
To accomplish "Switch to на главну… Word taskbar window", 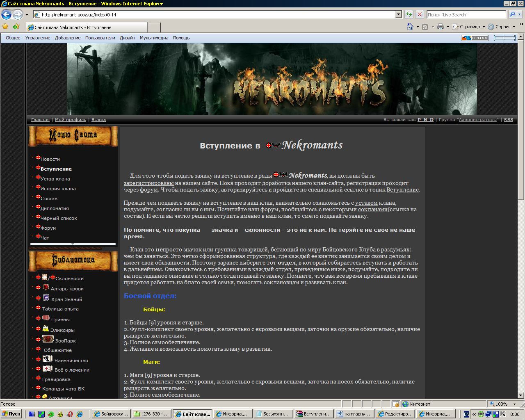I will (354, 414).
